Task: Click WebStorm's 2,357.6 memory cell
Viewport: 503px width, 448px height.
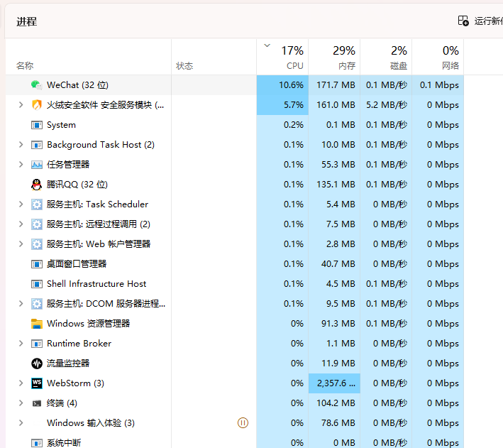Action: click(334, 383)
